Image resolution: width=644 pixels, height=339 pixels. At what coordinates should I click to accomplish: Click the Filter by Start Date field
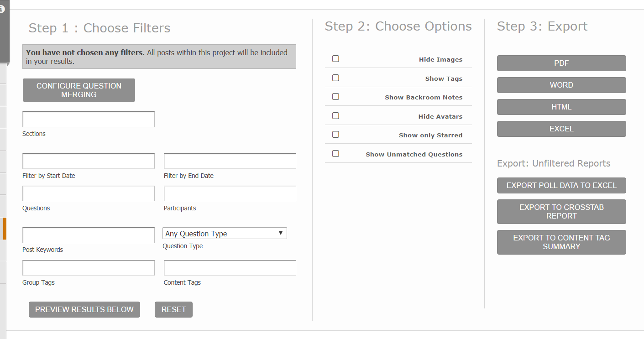(x=89, y=162)
